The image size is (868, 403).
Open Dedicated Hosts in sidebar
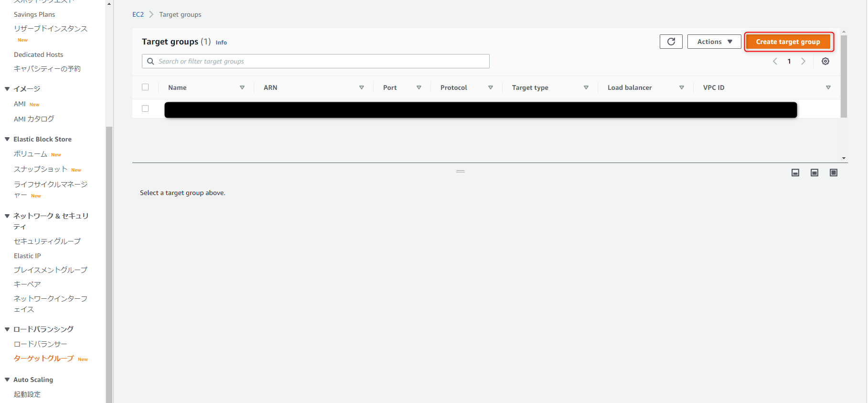pyautogui.click(x=38, y=54)
